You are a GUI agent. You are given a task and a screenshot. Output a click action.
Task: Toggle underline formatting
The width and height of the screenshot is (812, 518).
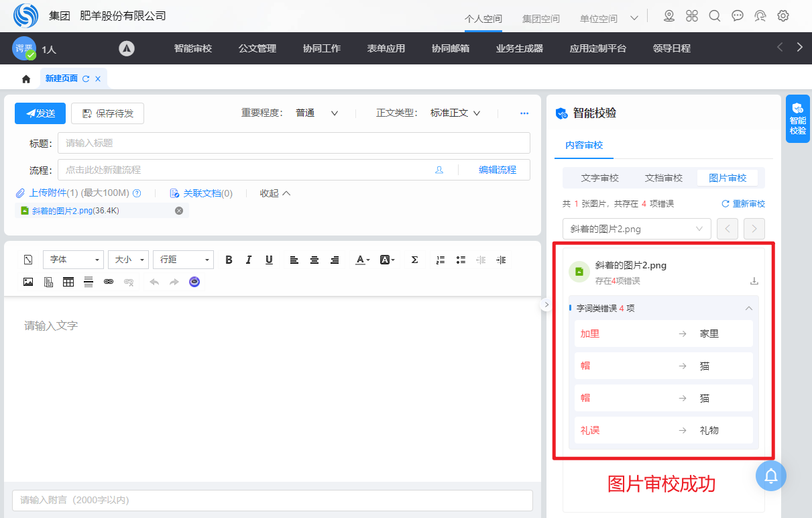(269, 260)
